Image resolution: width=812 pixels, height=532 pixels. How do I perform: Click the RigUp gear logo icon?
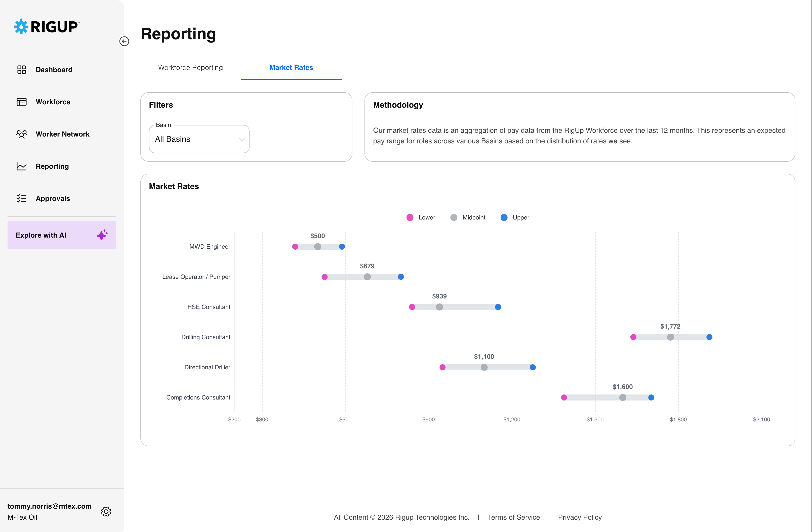(x=21, y=27)
